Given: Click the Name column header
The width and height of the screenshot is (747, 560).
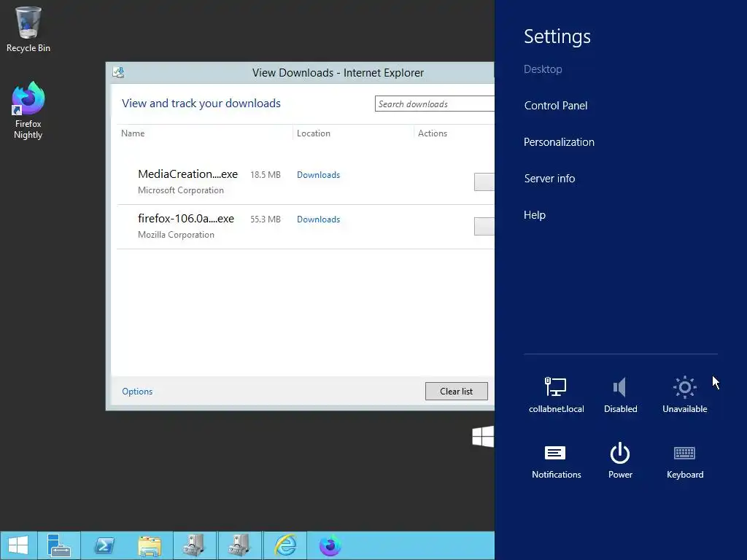Looking at the screenshot, I should 133,133.
